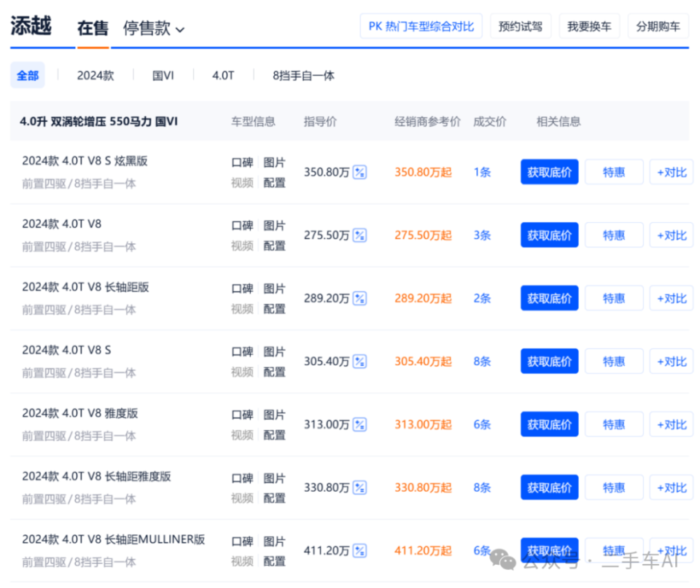Switch to the 在售 tab
Image resolution: width=700 pixels, height=588 pixels.
click(x=93, y=28)
